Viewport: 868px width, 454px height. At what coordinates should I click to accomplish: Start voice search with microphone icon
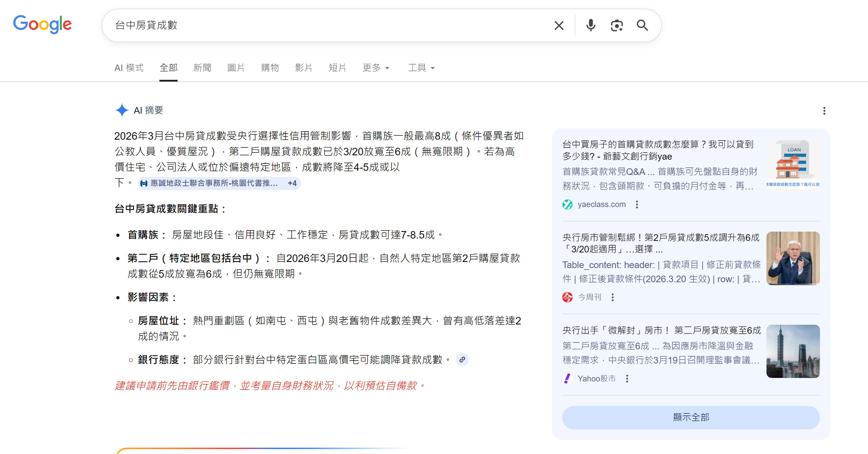(x=590, y=26)
